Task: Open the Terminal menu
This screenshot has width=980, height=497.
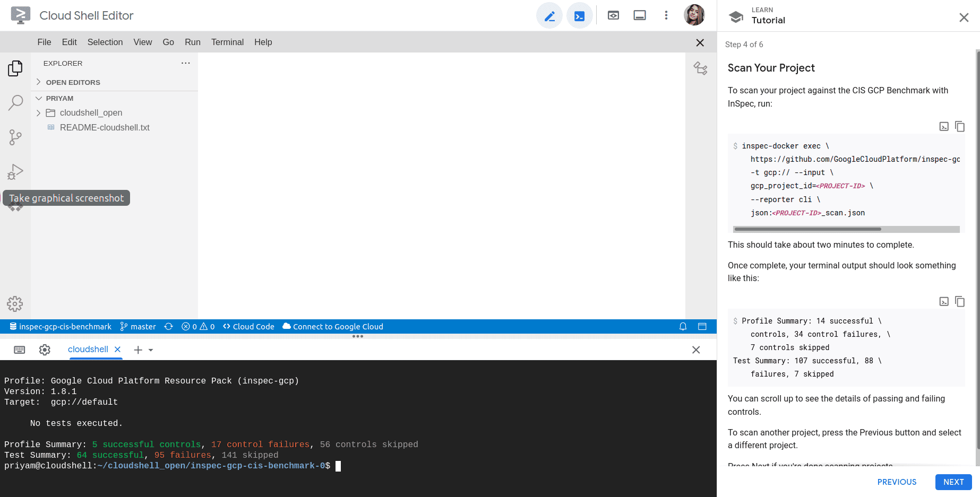Action: 227,42
